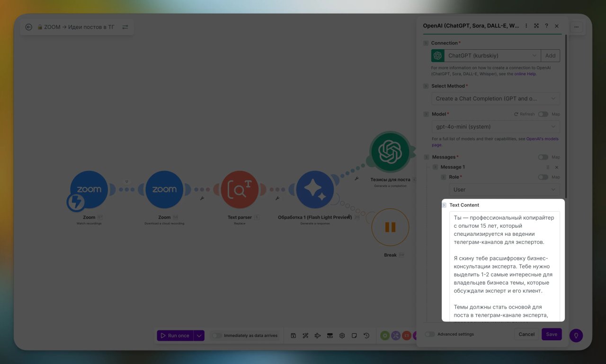
Task: Collapse the Message 1 item arrow
Action: coord(435,167)
